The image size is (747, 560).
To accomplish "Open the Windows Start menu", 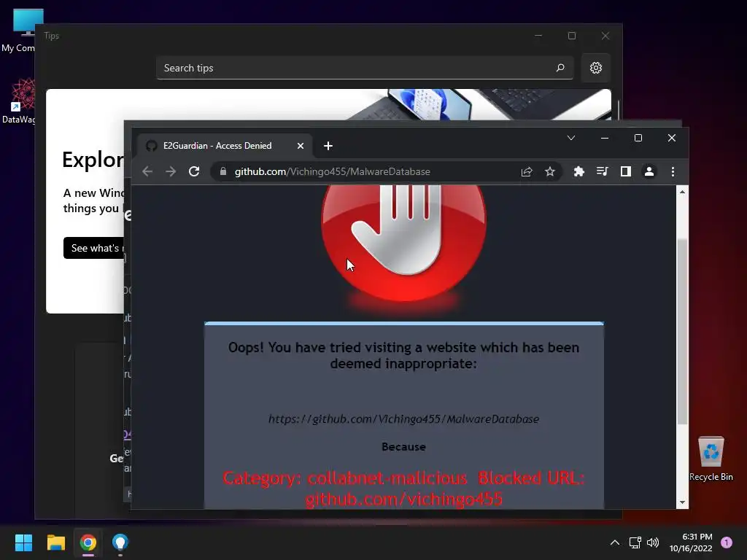I will pos(23,542).
